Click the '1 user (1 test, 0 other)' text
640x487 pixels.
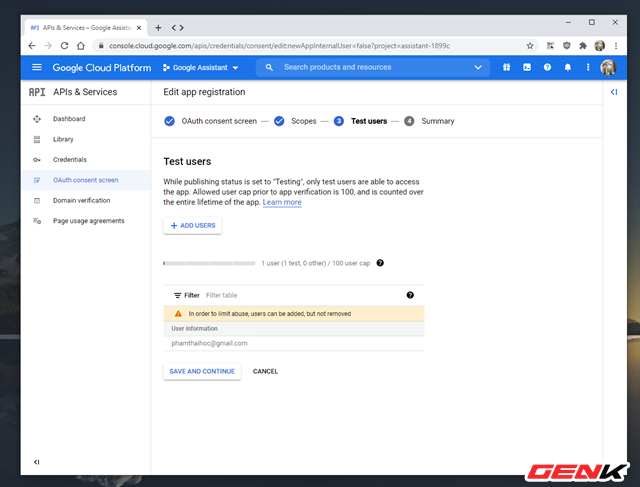pos(293,263)
